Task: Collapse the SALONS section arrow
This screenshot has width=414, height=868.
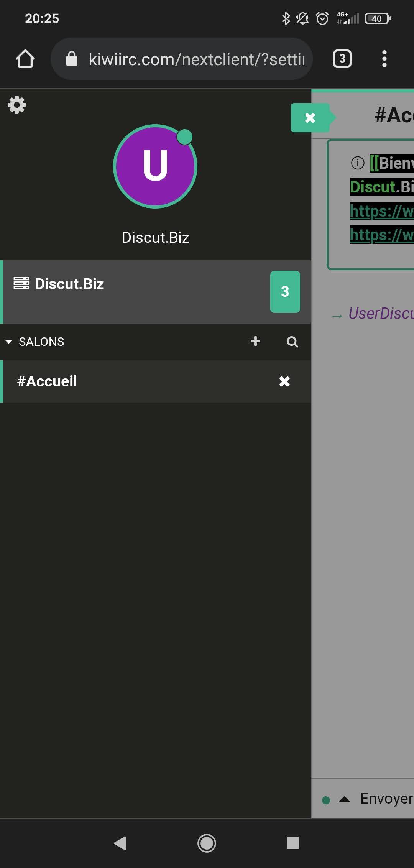Action: point(9,342)
